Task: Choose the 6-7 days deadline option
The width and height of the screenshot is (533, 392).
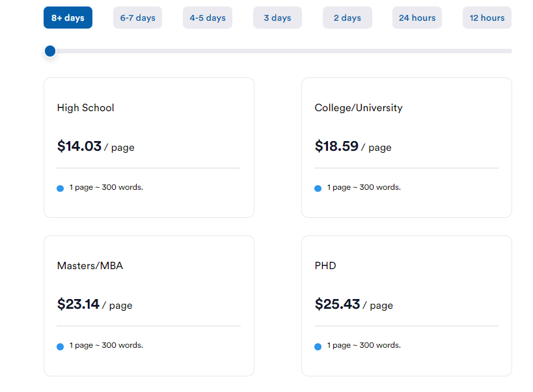Action: pyautogui.click(x=138, y=18)
